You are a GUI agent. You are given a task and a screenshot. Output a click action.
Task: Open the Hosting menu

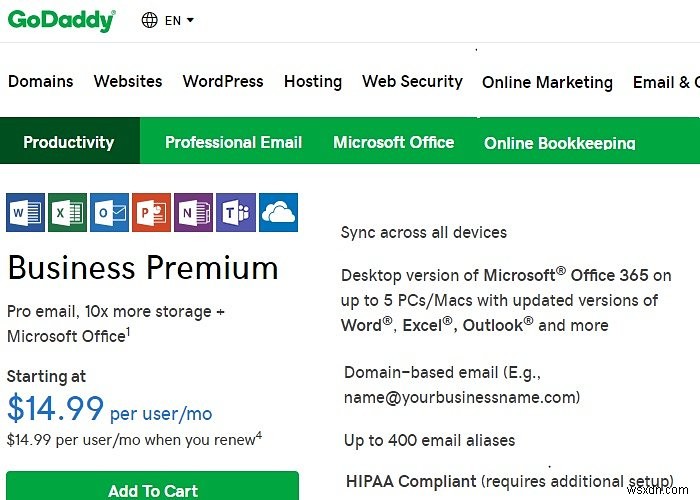click(312, 82)
